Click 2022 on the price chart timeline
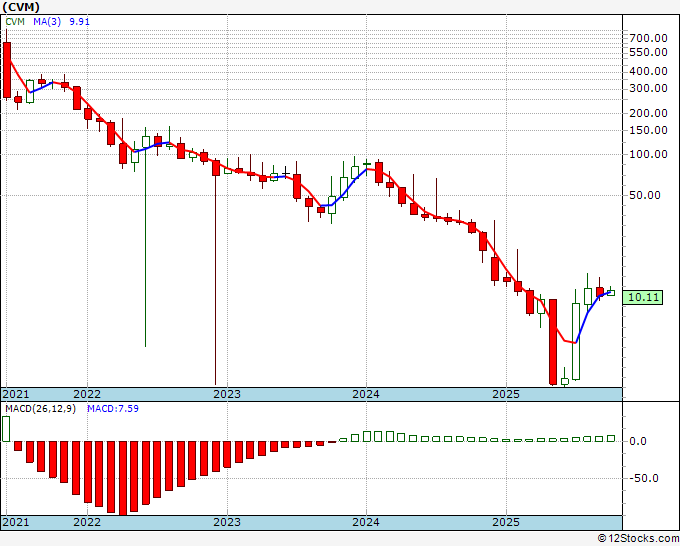This screenshot has height=546, width=680. click(x=87, y=394)
